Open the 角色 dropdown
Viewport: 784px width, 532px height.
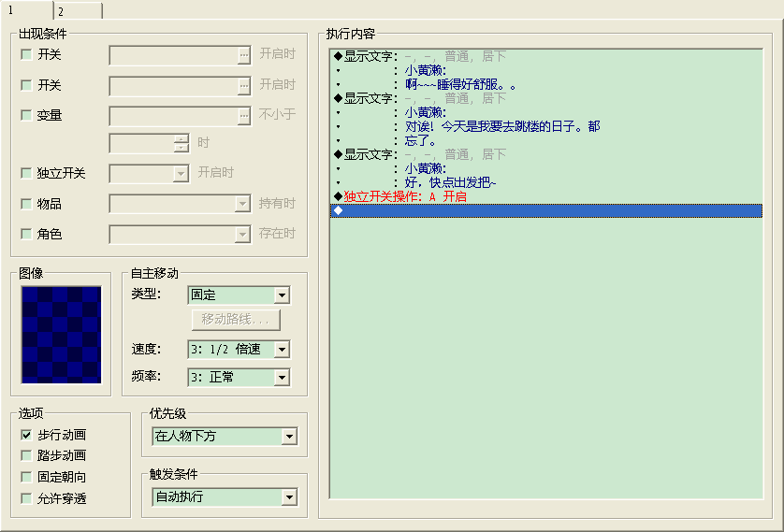coord(242,234)
